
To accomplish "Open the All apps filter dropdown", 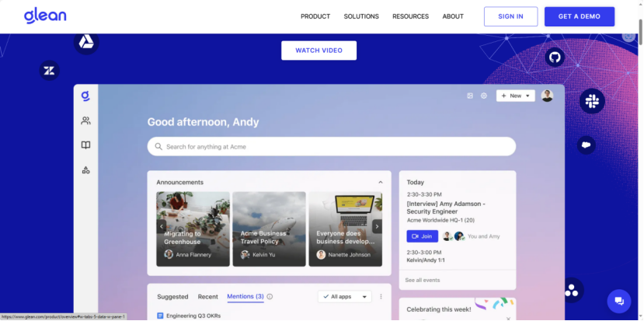I will coord(344,296).
